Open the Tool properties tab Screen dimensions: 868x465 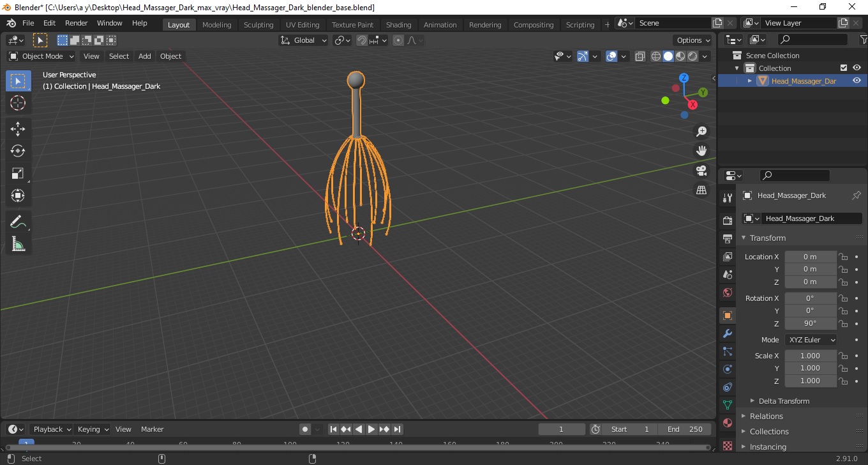coord(727,198)
